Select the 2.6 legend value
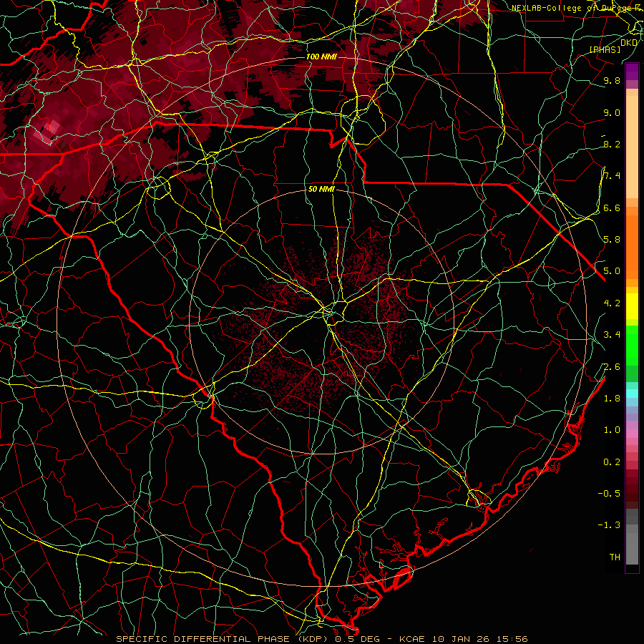 (x=612, y=366)
